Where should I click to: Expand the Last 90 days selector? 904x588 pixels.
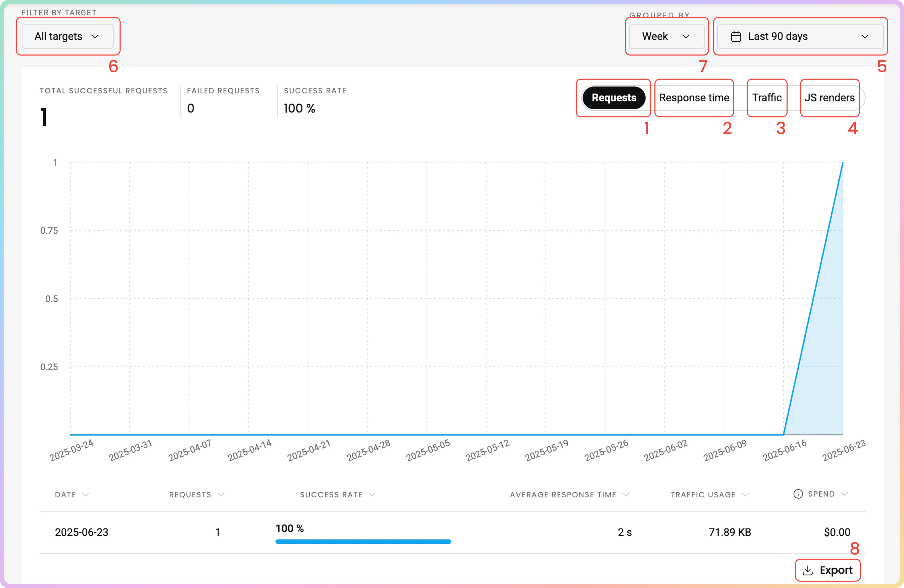point(800,36)
